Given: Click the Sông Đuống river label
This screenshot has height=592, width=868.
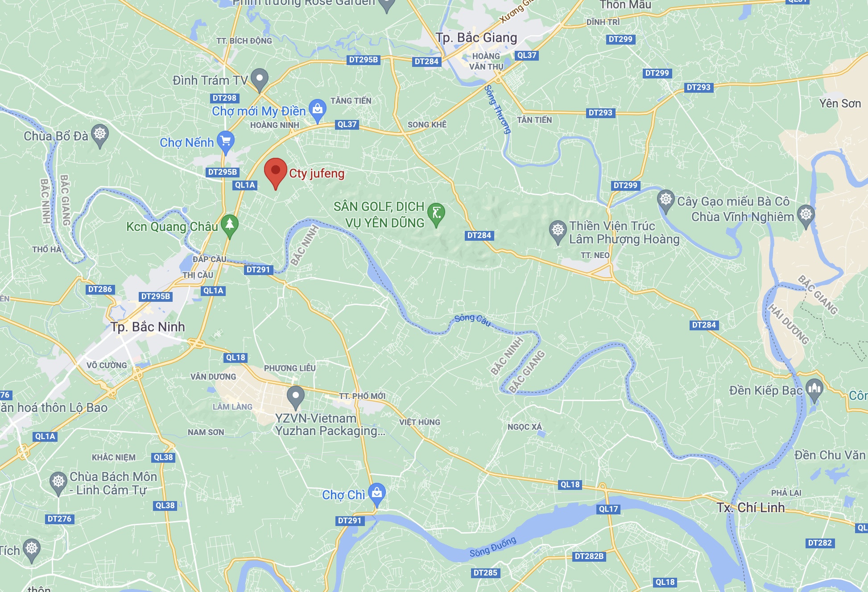Looking at the screenshot, I should (x=493, y=547).
